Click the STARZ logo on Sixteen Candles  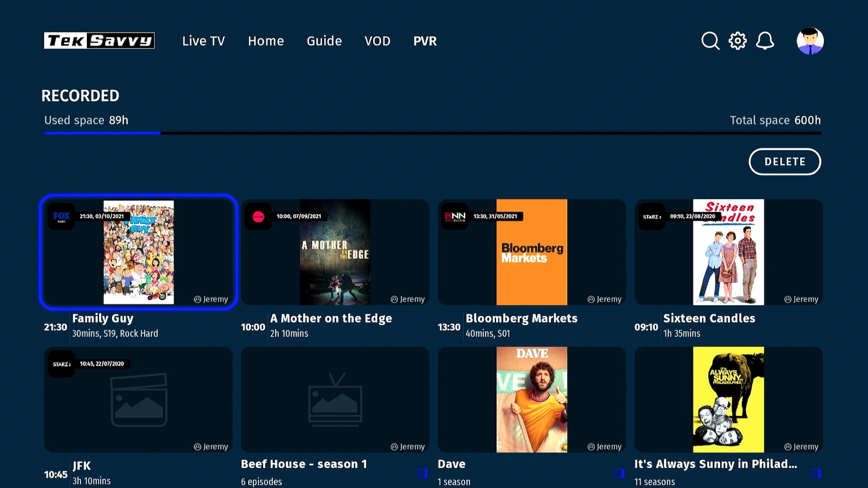coord(651,216)
